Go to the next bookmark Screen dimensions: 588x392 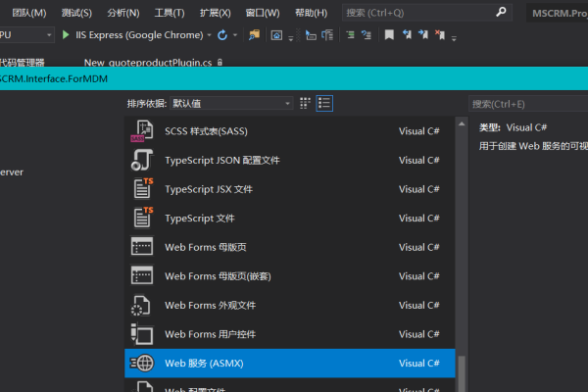click(x=423, y=35)
